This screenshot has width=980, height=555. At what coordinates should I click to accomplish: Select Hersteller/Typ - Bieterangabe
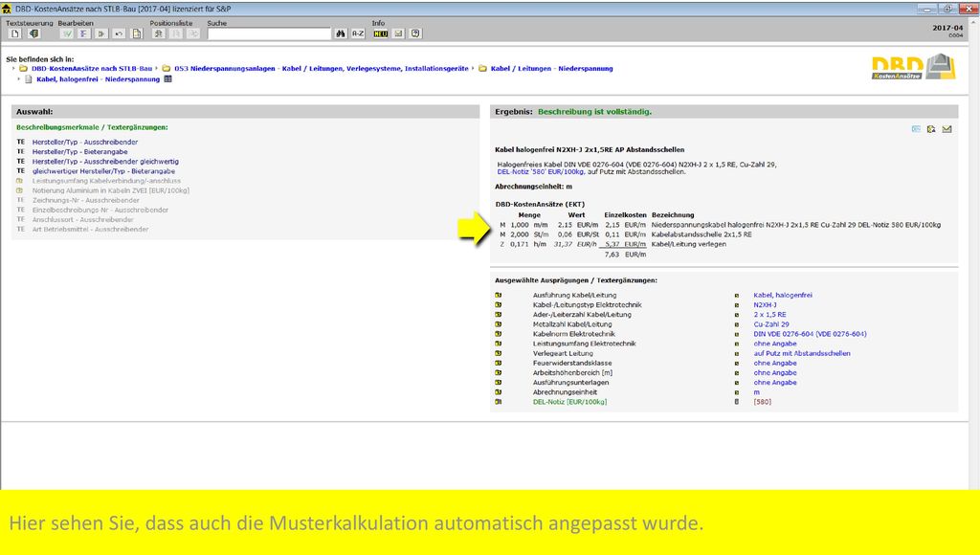click(80, 152)
